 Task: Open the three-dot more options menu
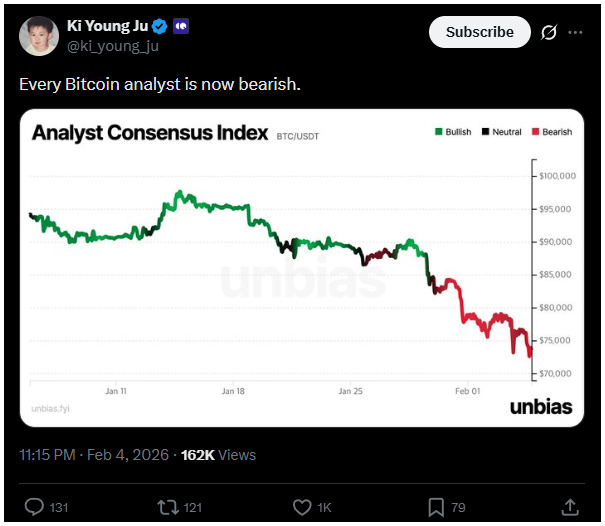575,32
